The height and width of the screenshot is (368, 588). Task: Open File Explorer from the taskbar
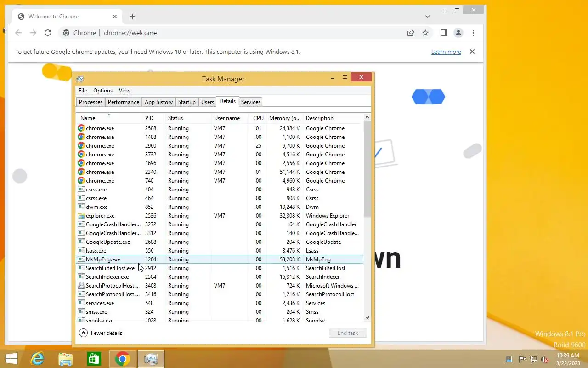pyautogui.click(x=66, y=359)
